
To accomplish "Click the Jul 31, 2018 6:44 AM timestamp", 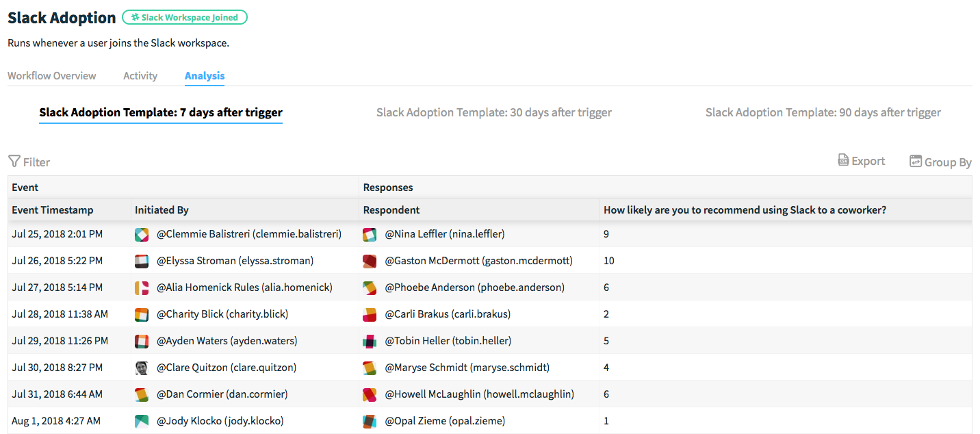I will coord(57,394).
